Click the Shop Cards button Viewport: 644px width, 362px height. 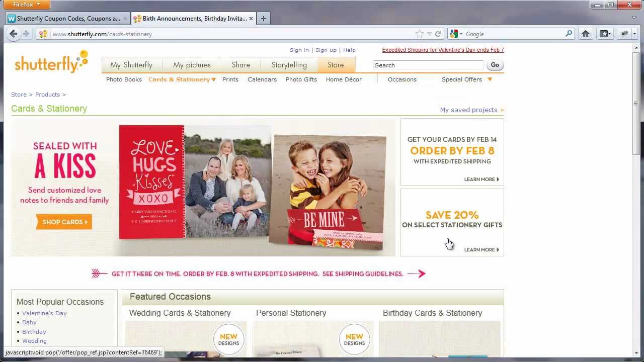pos(64,222)
